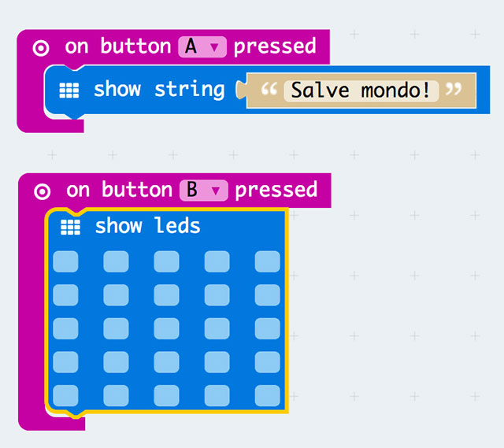The height and width of the screenshot is (448, 504).
Task: Click grid icon on show string block
Action: point(70,91)
